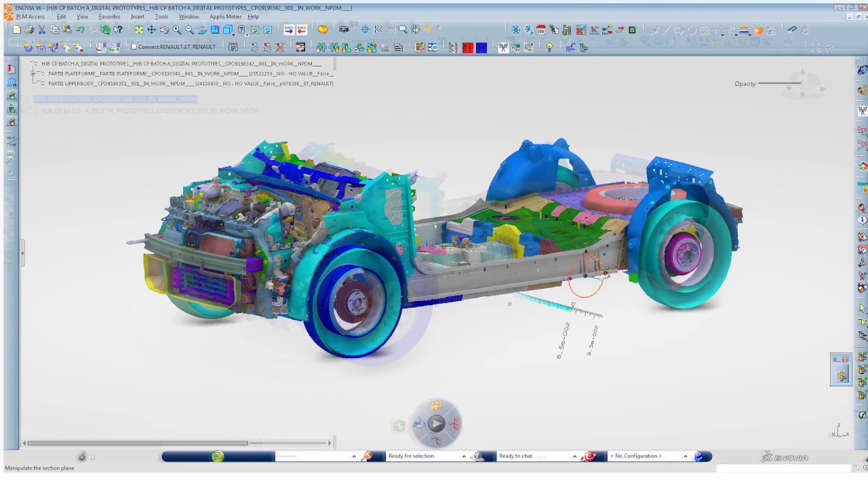
Task: Open the Applis Metier menu
Action: (x=225, y=16)
